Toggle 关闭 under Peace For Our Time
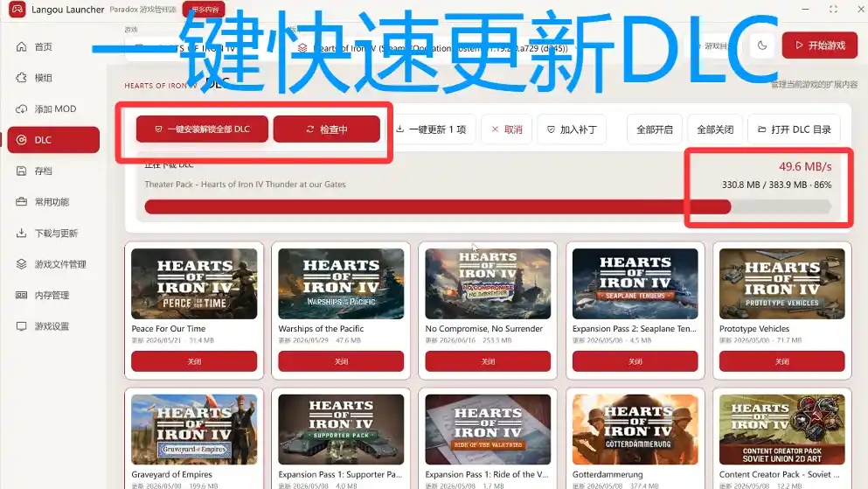 click(x=194, y=361)
